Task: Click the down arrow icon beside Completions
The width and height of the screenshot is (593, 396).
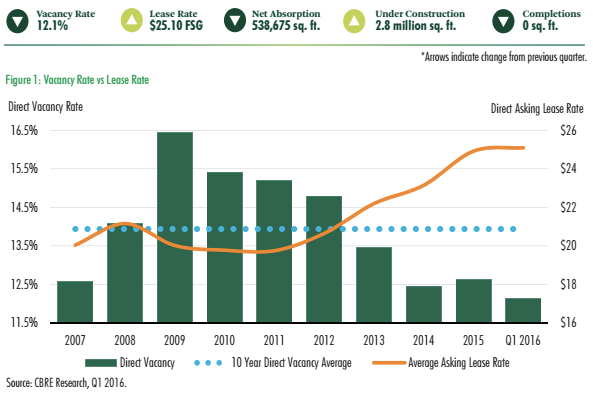Action: [503, 20]
